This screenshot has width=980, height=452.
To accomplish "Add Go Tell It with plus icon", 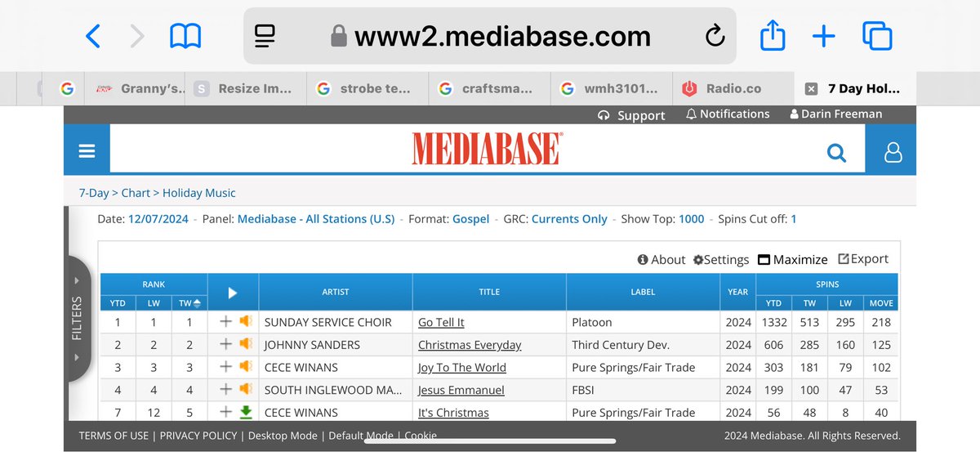I will pos(226,322).
